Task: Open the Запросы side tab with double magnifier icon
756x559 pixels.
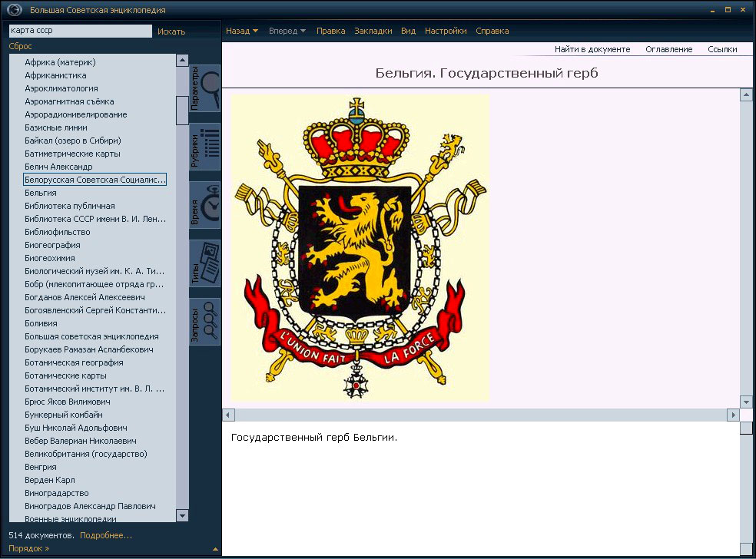Action: coord(205,322)
